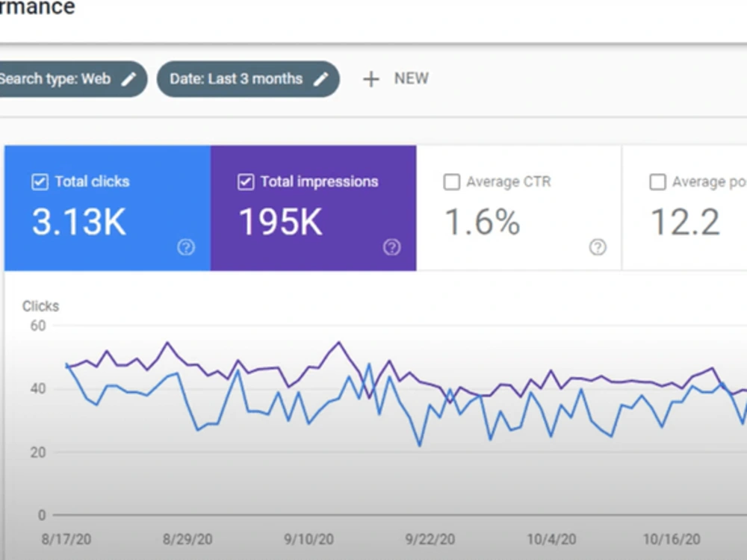Screen dimensions: 747x560
Task: Click the 10/4/20 date on chart axis
Action: click(x=551, y=539)
